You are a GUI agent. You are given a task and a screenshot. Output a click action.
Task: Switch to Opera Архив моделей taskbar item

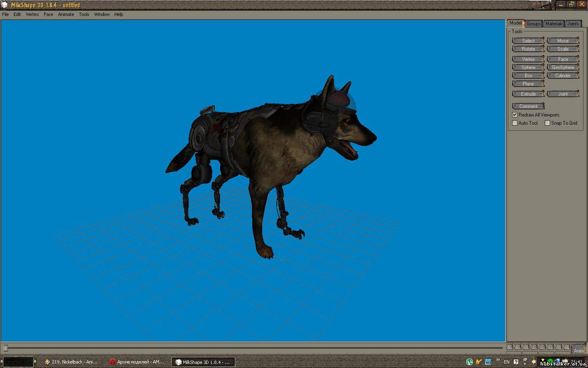[x=137, y=362]
